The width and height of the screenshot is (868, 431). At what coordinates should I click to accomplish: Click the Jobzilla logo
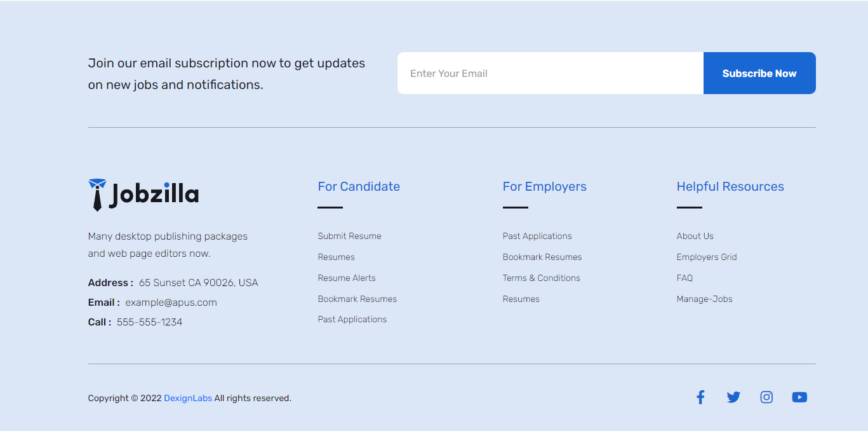(x=144, y=195)
